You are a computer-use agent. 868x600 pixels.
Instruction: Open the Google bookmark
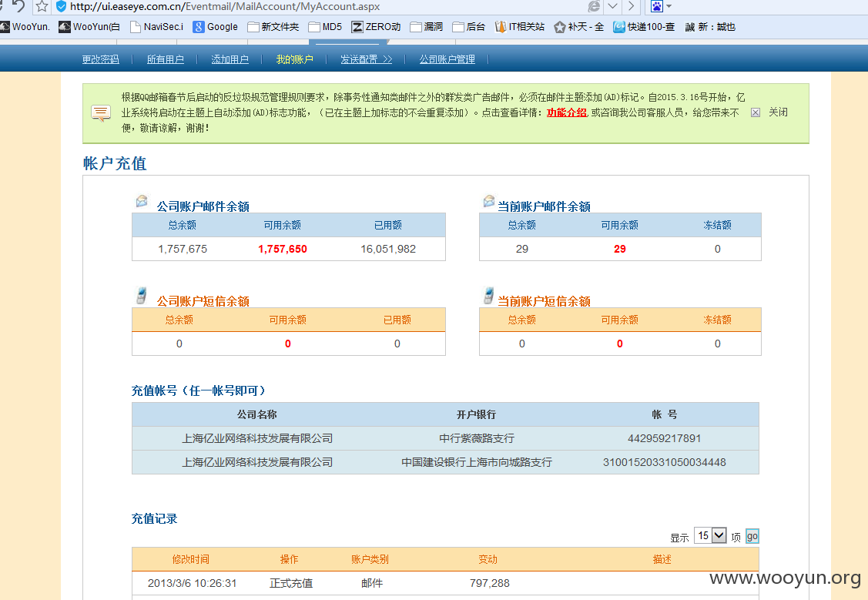click(x=216, y=26)
